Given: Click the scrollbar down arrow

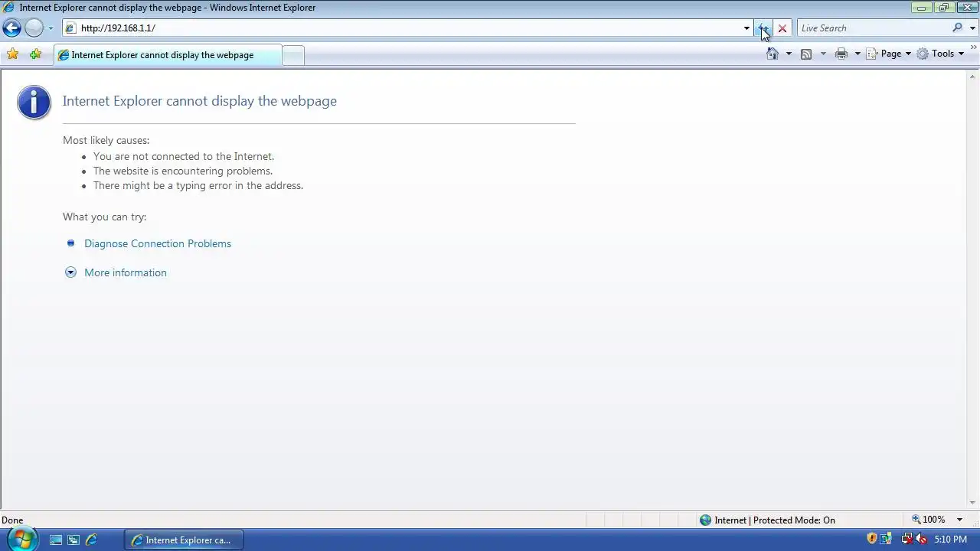Looking at the screenshot, I should pyautogui.click(x=973, y=504).
